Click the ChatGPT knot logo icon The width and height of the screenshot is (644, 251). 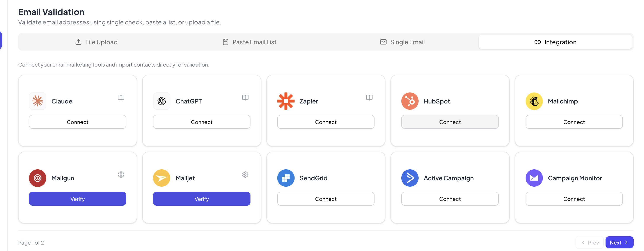(161, 101)
